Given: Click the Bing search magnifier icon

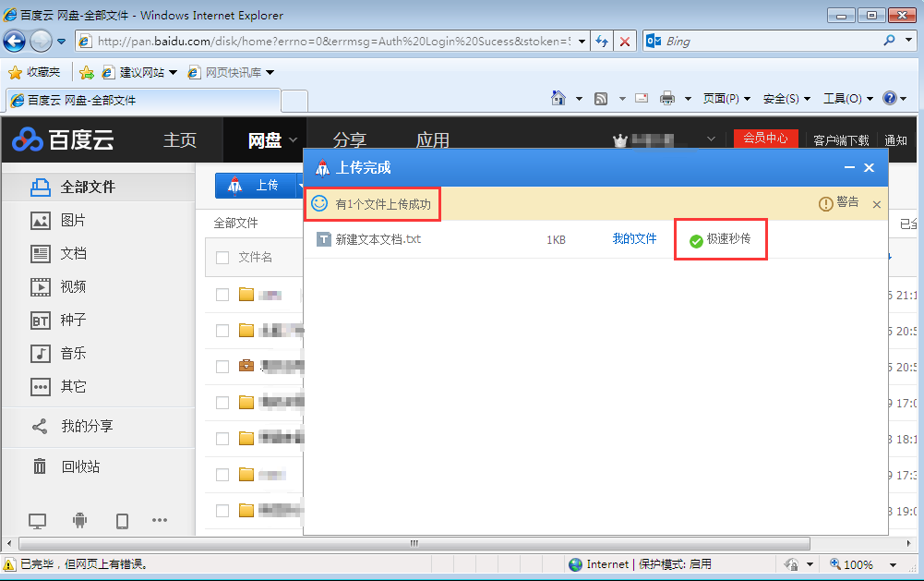Looking at the screenshot, I should 889,41.
